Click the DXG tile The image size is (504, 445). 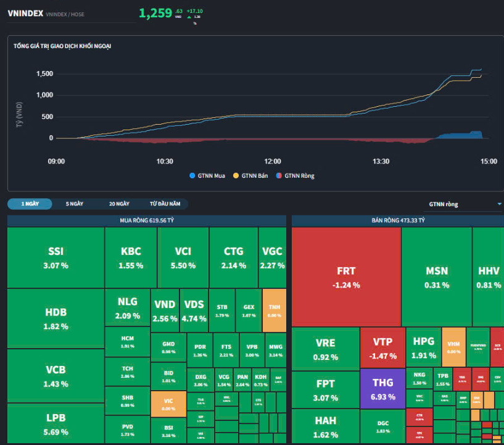coord(200,380)
